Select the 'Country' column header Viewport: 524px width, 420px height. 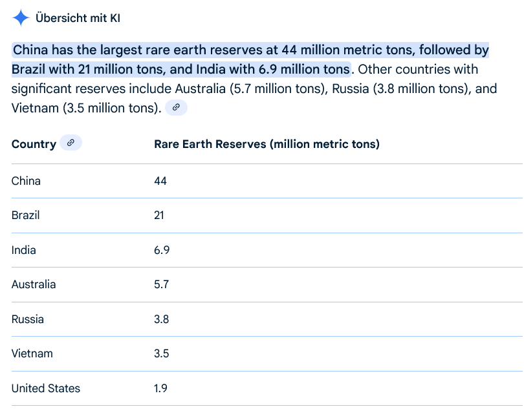click(34, 144)
